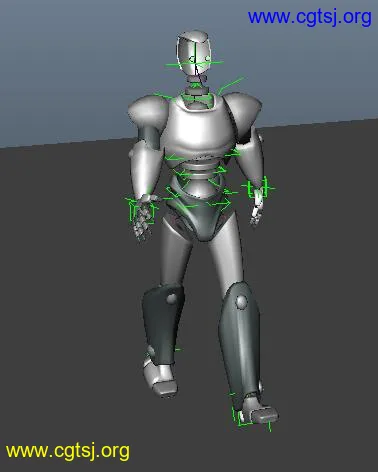Select the green wrist control on right side hand
The height and width of the screenshot is (472, 378).
258,188
